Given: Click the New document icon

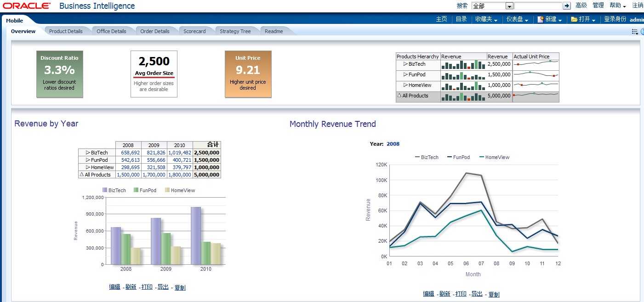Looking at the screenshot, I should 541,19.
